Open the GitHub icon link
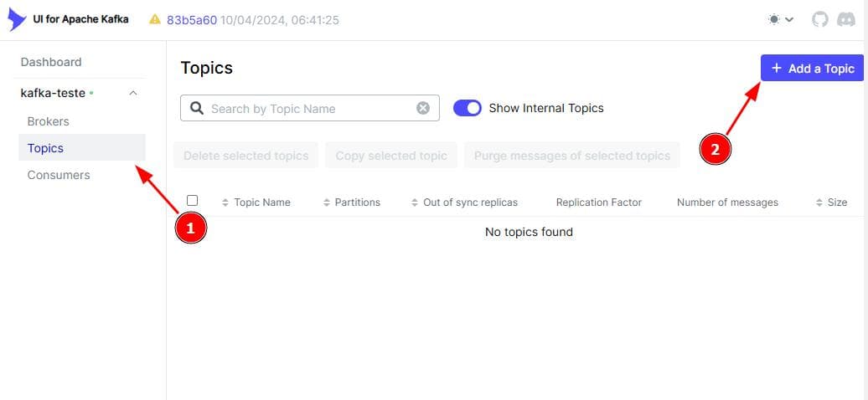This screenshot has width=868, height=400. pyautogui.click(x=820, y=20)
